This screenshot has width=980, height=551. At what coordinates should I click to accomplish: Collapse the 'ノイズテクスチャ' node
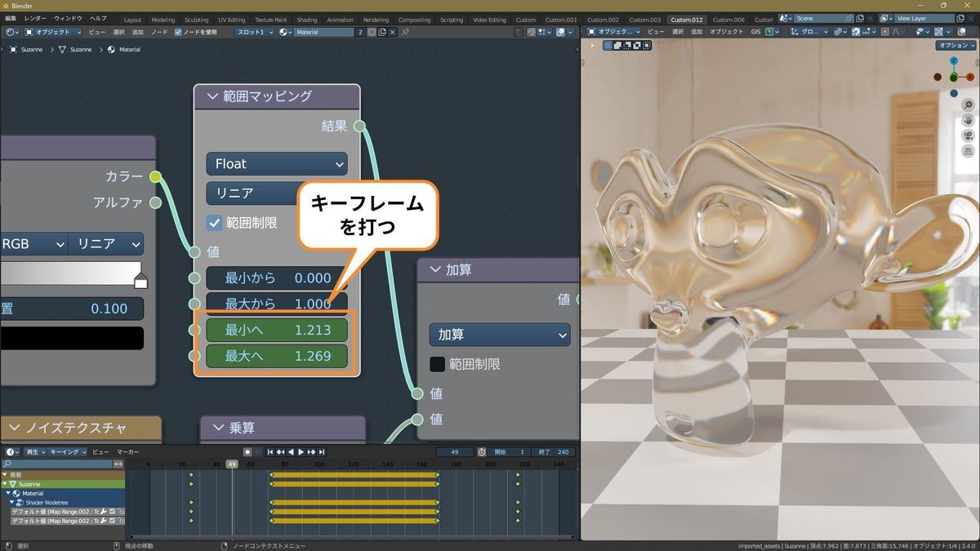[14, 427]
